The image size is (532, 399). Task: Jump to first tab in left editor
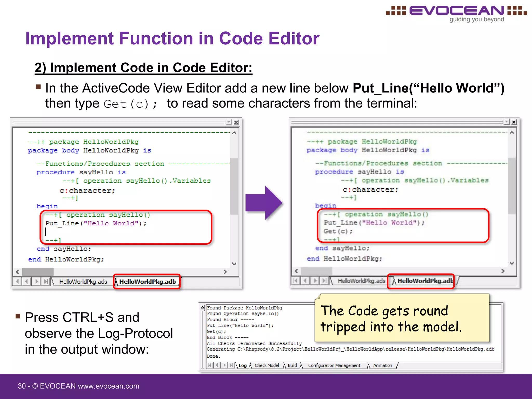[17, 282]
